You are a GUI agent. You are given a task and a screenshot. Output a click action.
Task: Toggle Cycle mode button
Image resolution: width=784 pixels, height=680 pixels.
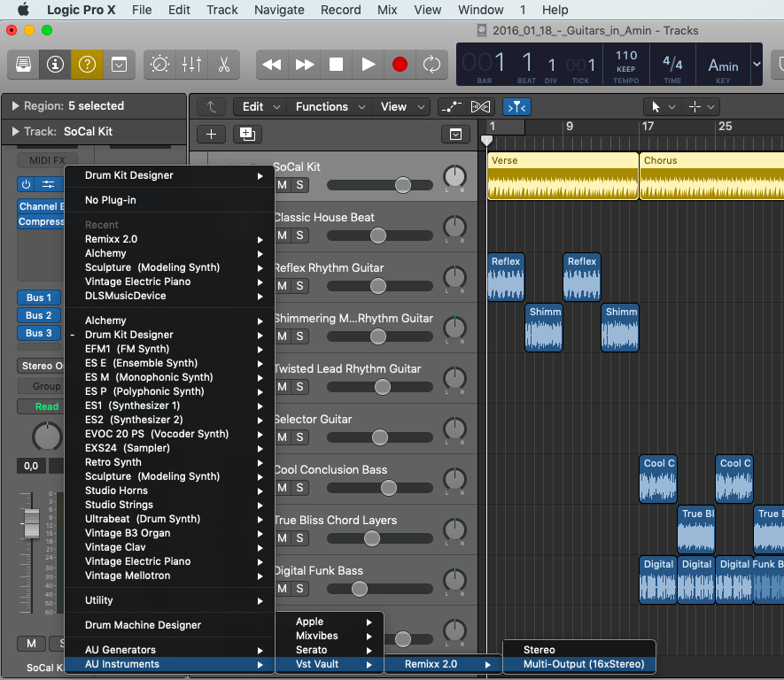click(431, 65)
